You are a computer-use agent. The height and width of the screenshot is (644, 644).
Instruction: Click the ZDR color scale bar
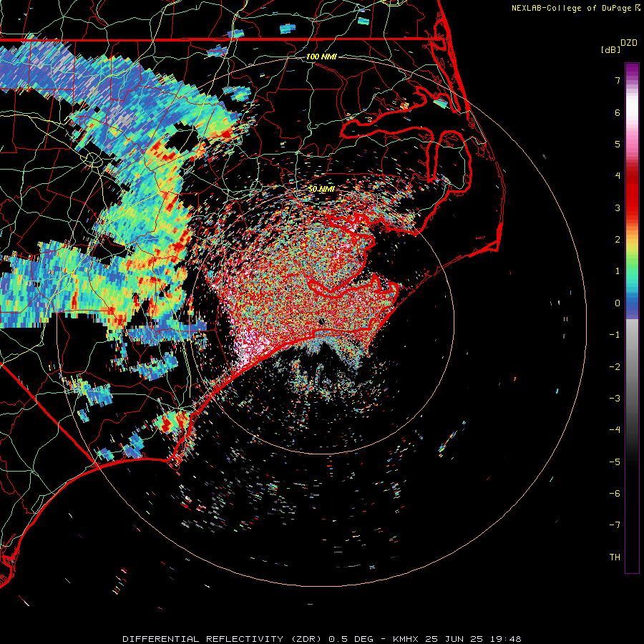pos(632,318)
